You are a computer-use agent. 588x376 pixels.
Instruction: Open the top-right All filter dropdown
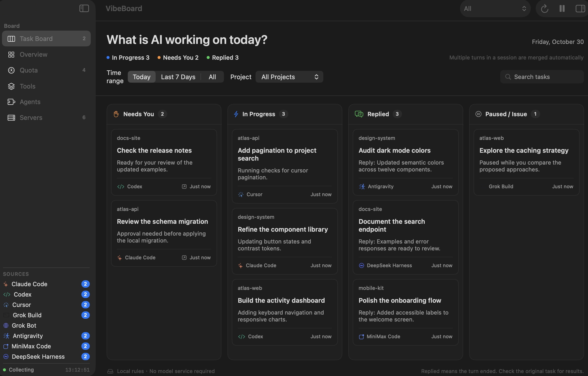(x=495, y=8)
